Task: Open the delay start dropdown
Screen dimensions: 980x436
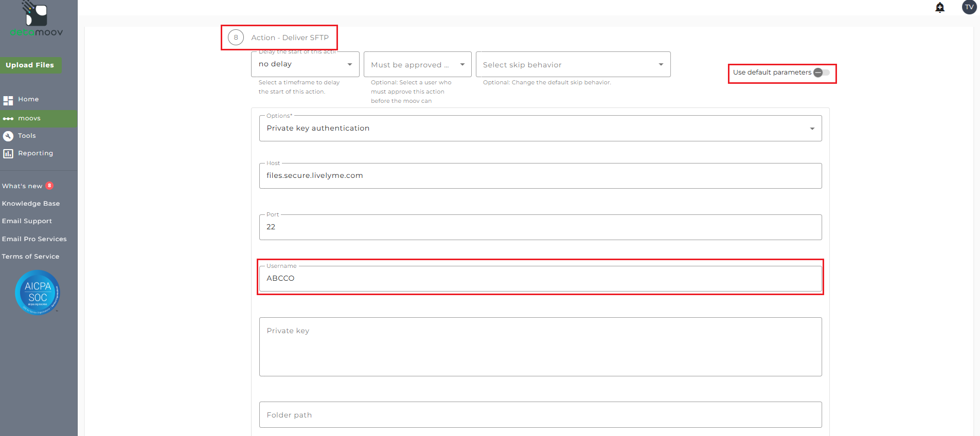Action: (x=305, y=64)
